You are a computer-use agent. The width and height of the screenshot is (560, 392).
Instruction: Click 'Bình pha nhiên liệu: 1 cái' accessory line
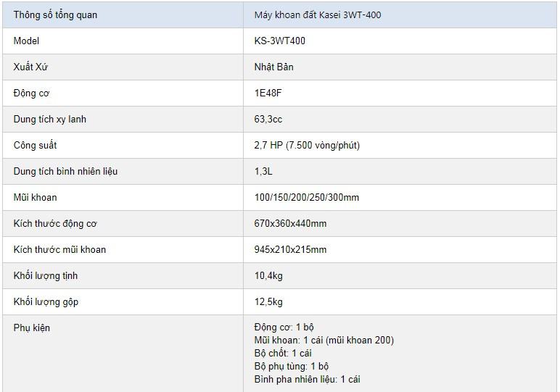click(307, 379)
